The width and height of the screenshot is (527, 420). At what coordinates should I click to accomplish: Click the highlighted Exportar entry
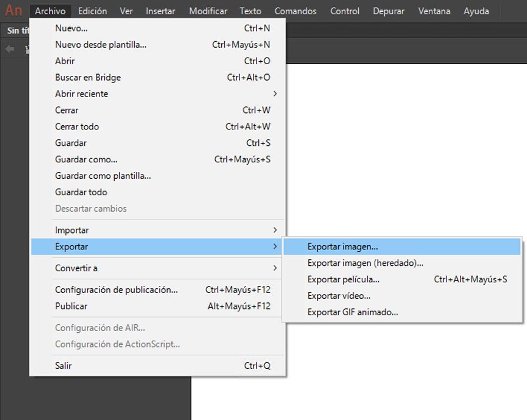(157, 246)
